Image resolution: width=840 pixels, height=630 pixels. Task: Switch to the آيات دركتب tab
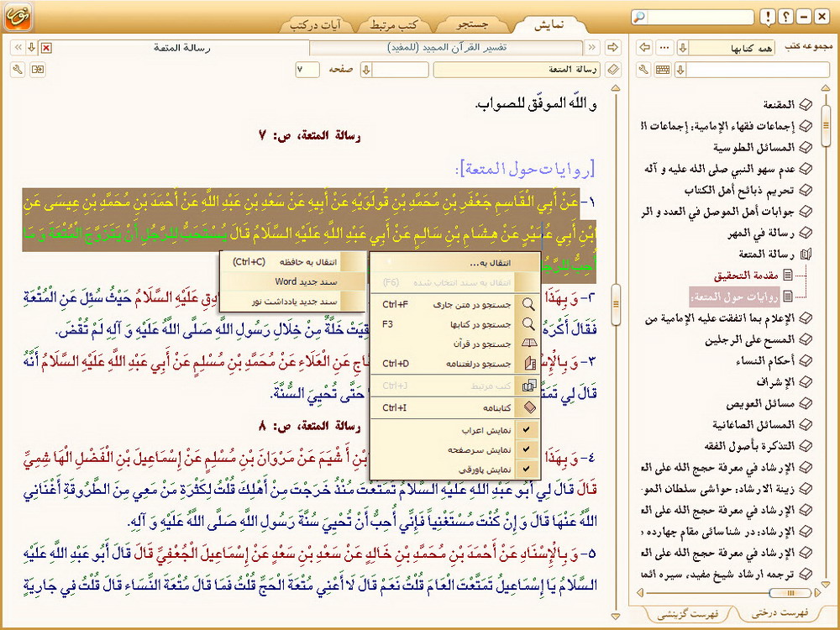316,24
